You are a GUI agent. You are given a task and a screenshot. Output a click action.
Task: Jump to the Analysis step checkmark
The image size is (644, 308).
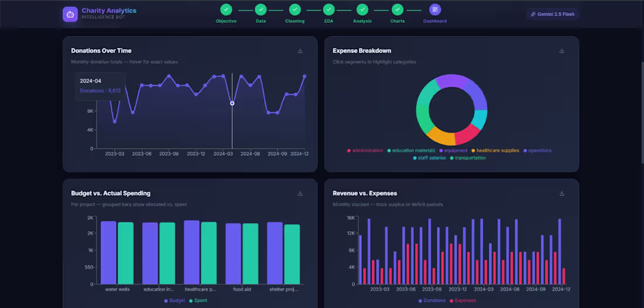click(x=362, y=9)
